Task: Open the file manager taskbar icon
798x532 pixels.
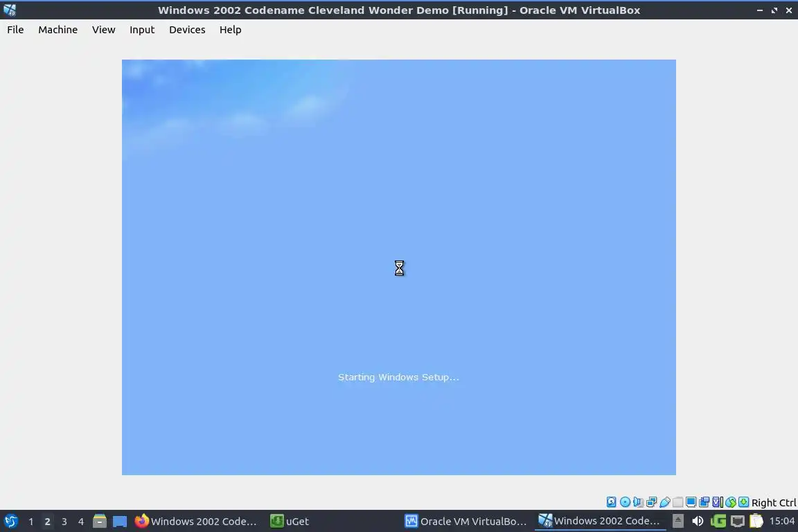Action: click(x=100, y=522)
